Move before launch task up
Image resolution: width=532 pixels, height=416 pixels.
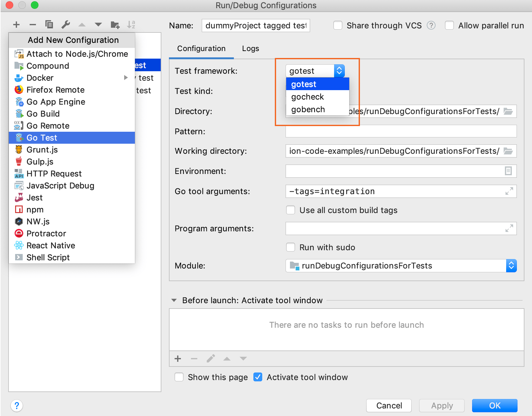click(227, 358)
